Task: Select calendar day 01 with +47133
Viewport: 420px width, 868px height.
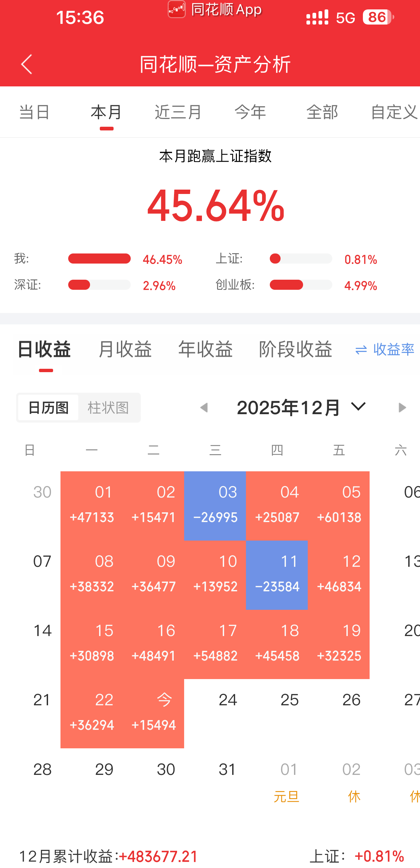Action: click(92, 505)
